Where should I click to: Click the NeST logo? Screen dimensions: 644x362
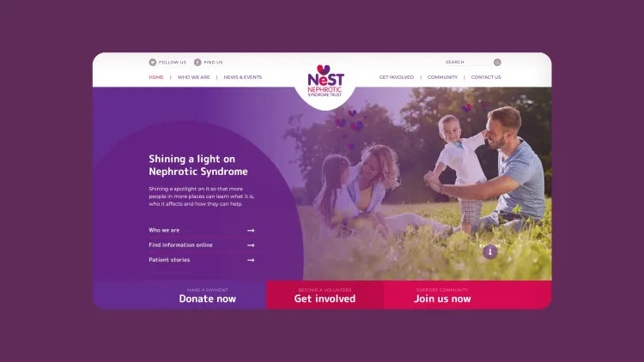coord(325,81)
